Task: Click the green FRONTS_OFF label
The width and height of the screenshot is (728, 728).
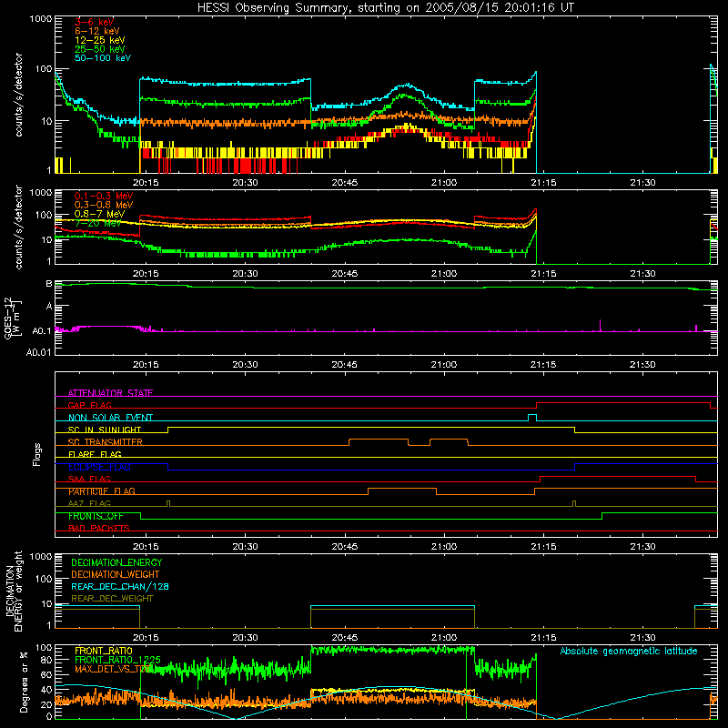Action: tap(96, 516)
